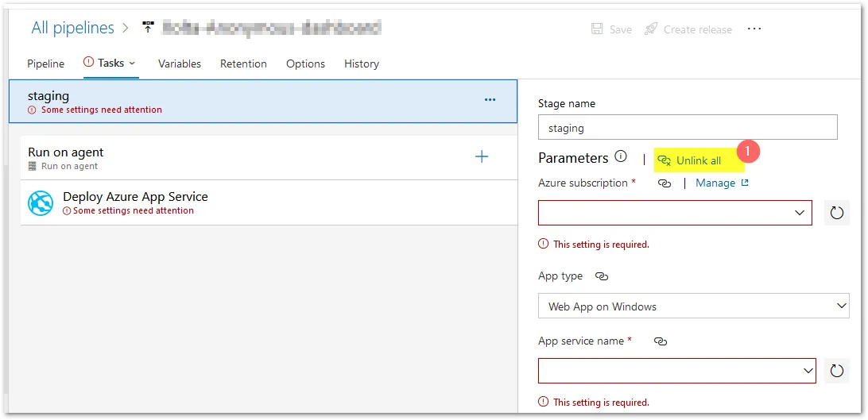Edit the Stage name input field

(x=688, y=128)
